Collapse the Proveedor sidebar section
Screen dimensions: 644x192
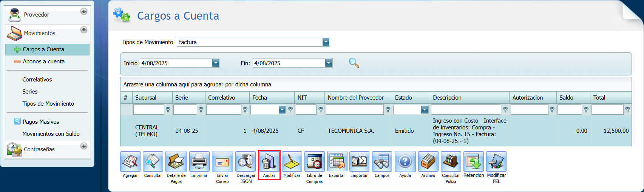tap(84, 11)
